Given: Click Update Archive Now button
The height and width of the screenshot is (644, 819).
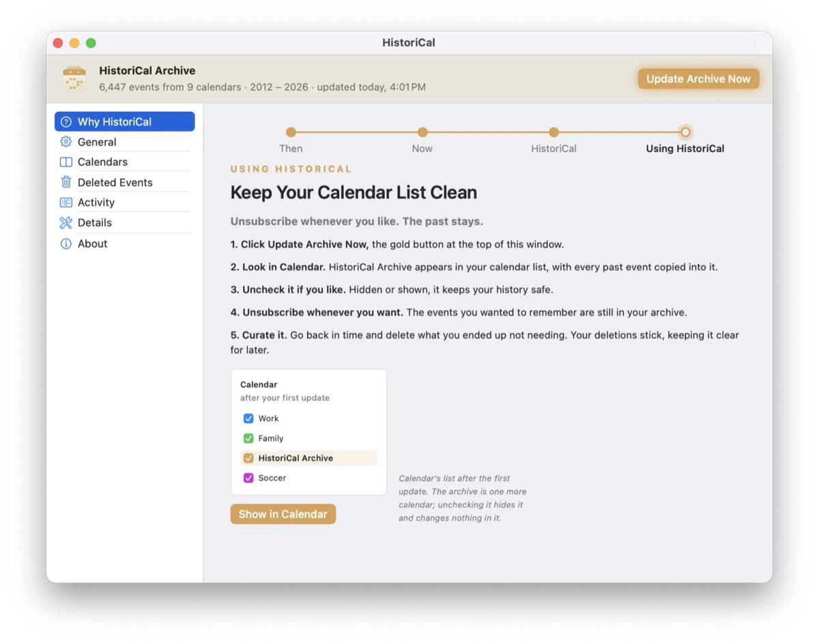Looking at the screenshot, I should (698, 79).
